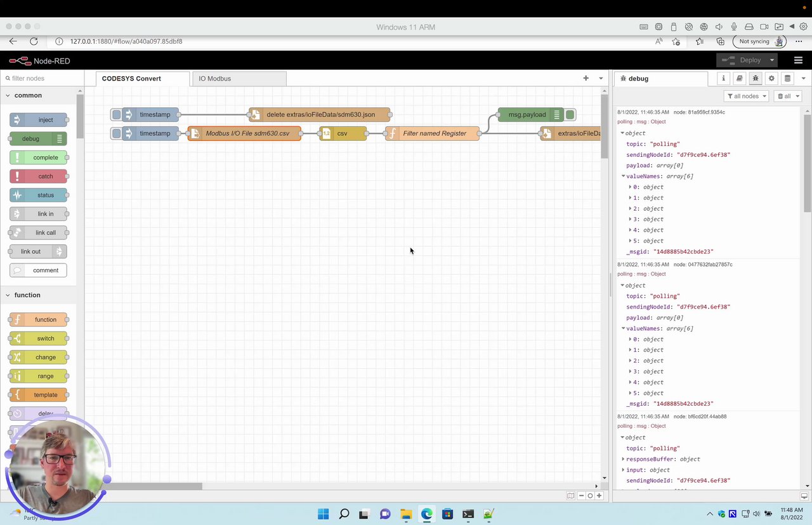Open the flow tabs list dropdown
Image resolution: width=812 pixels, height=525 pixels.
click(x=601, y=78)
